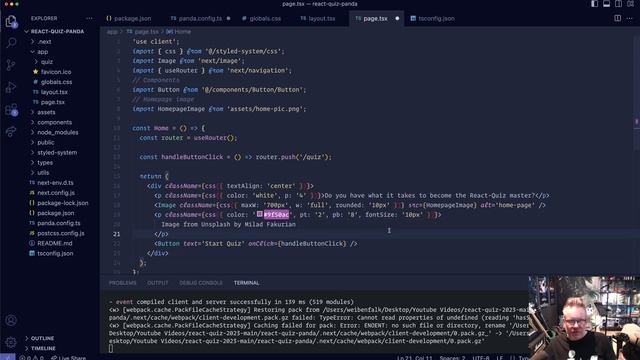Click the terminal input cursor line
The image size is (640, 360).
111,349
